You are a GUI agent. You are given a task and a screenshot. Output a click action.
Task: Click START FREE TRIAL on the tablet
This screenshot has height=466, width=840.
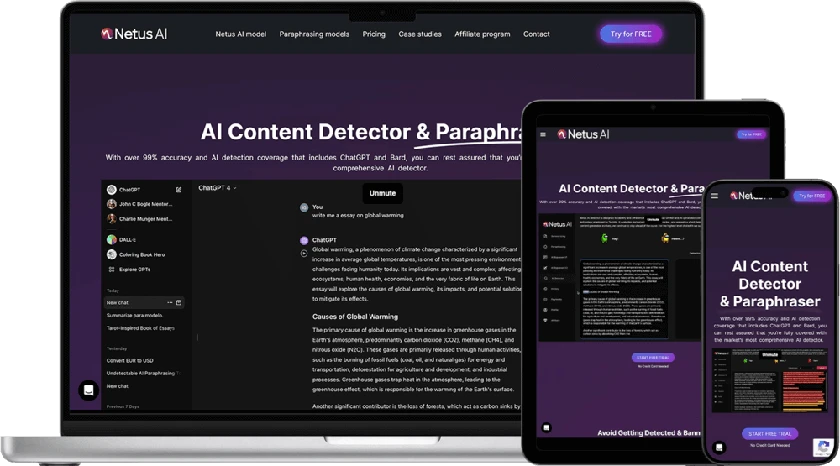pos(653,357)
